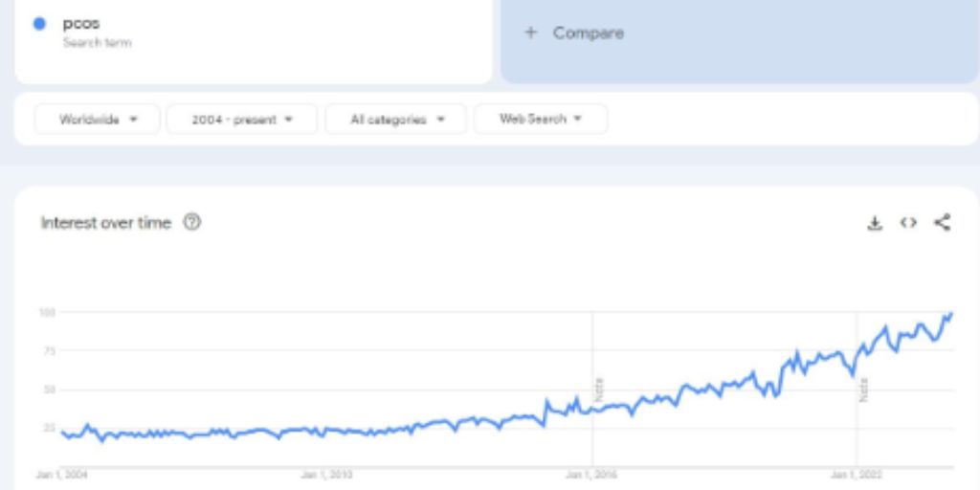Click the plus icon beside Compare
Image resolution: width=980 pixels, height=490 pixels.
pyautogui.click(x=531, y=33)
